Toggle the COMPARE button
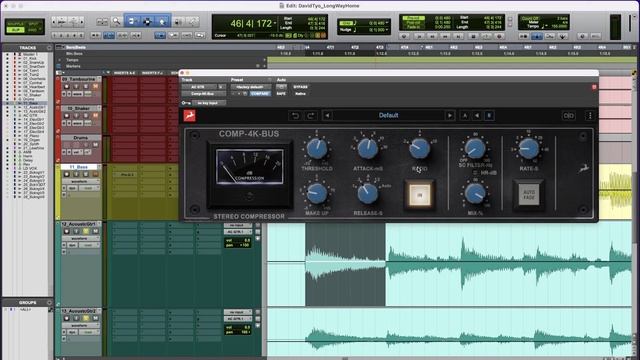Image resolution: width=640 pixels, height=360 pixels. (260, 93)
